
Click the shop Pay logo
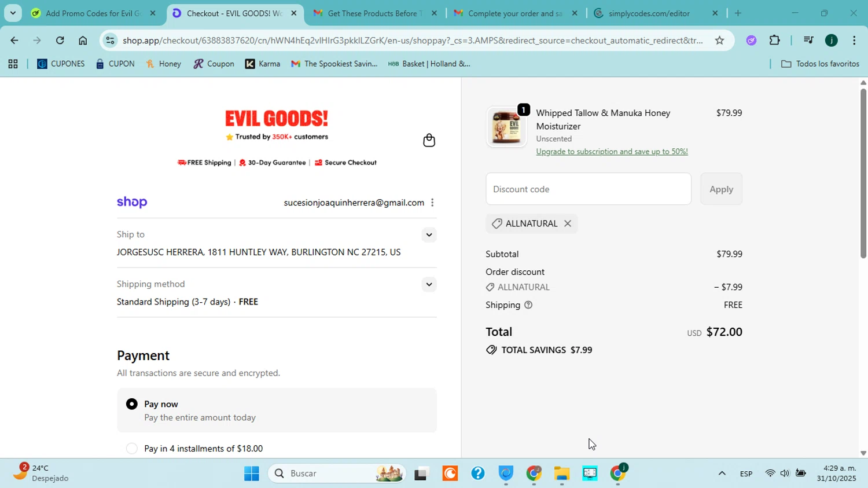coord(132,202)
